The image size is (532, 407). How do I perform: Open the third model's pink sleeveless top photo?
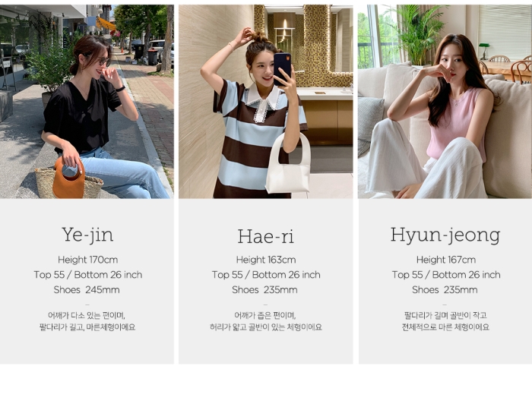point(445,101)
